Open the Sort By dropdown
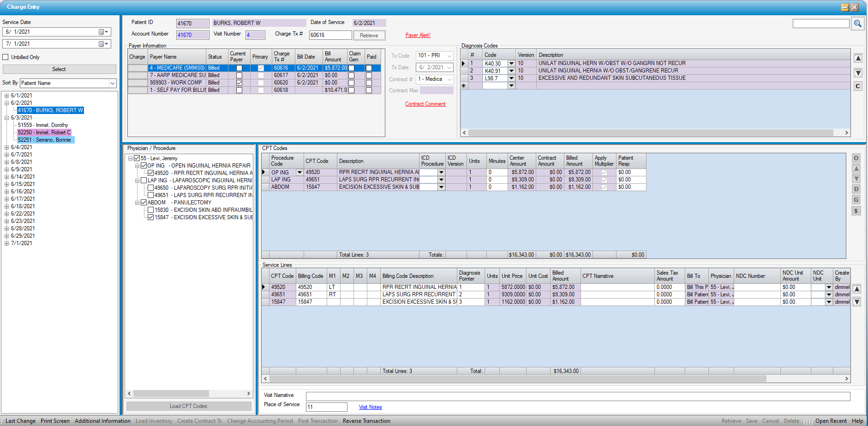 coord(112,84)
